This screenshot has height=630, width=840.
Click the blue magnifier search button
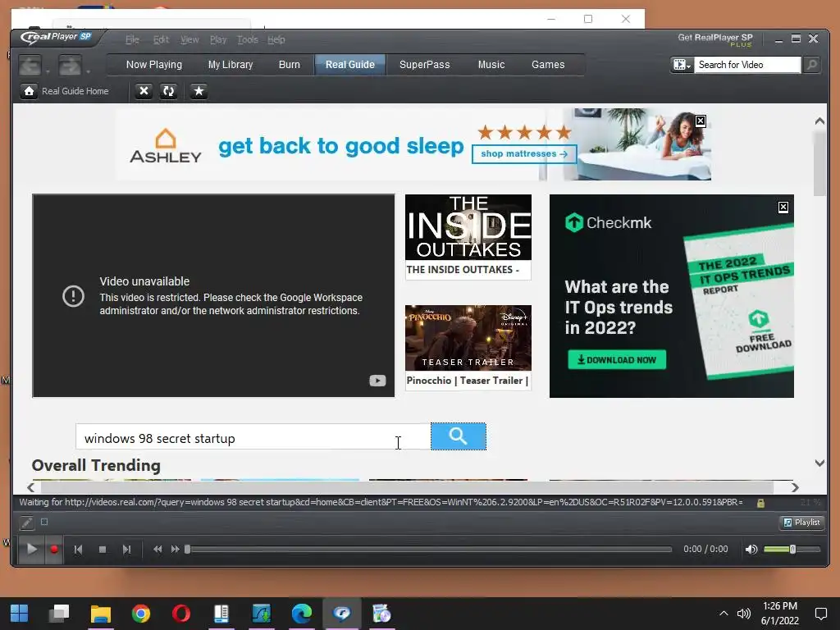(x=459, y=436)
